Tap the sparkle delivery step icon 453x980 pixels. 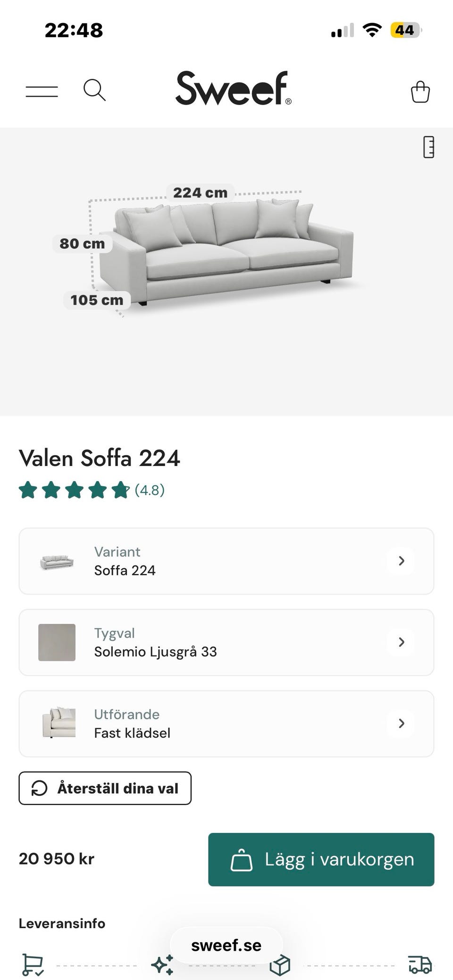[162, 965]
